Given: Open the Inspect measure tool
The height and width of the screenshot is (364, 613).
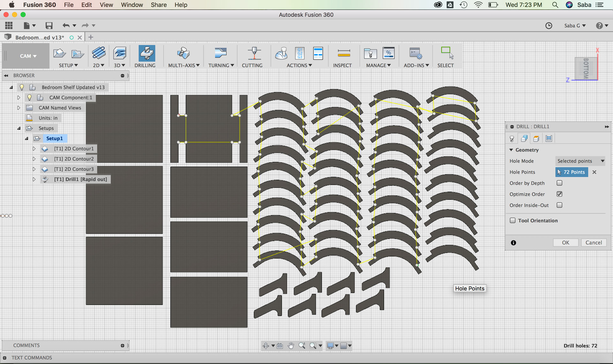Looking at the screenshot, I should pyautogui.click(x=344, y=53).
